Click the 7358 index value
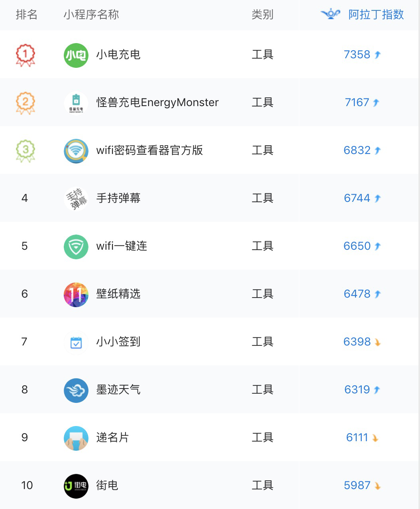The width and height of the screenshot is (420, 509). [x=357, y=55]
